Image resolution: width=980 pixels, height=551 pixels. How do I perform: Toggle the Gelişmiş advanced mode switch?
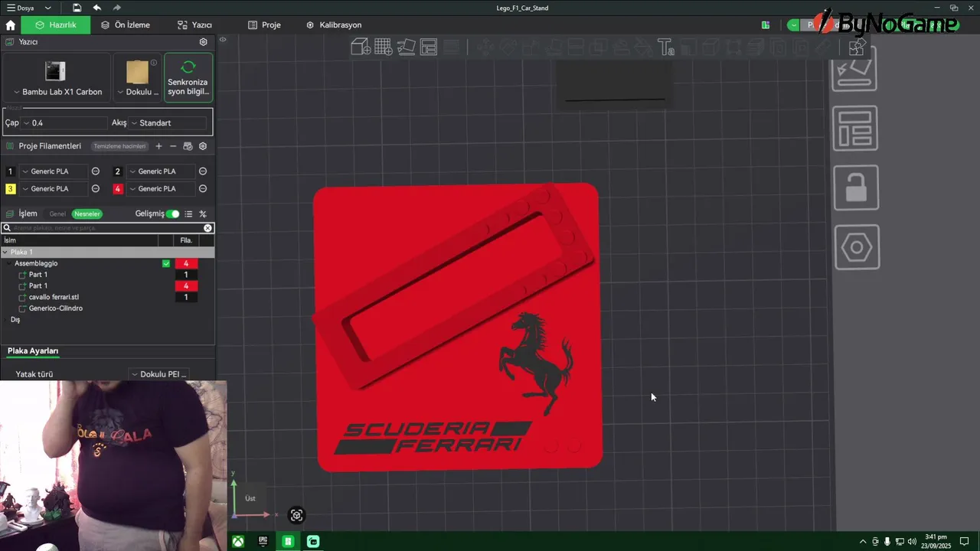(173, 214)
